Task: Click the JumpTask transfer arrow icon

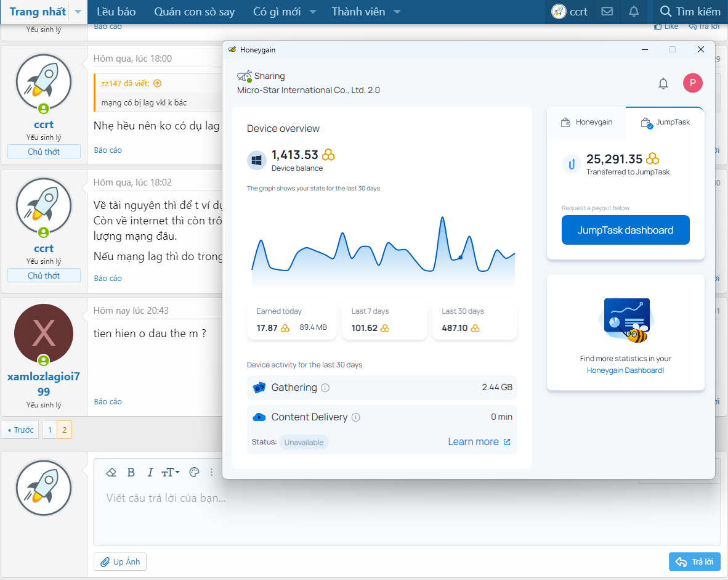Action: pyautogui.click(x=571, y=163)
